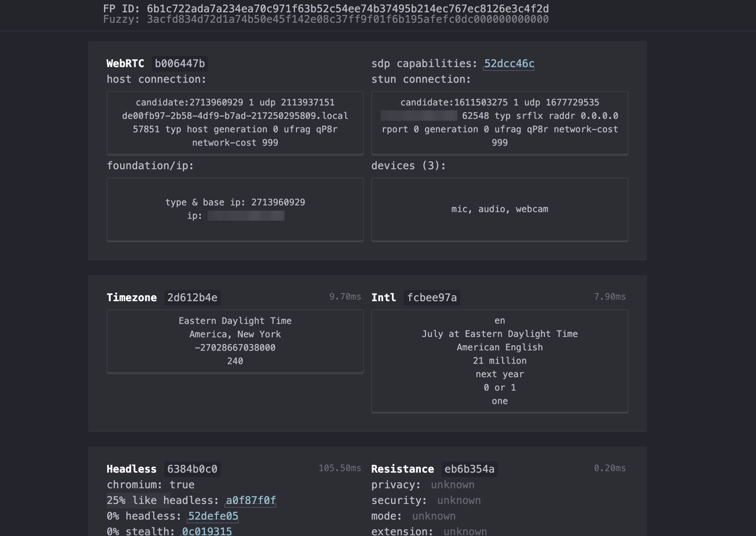Click the Intl hash fcbee97a
The height and width of the screenshot is (536, 756).
click(x=432, y=298)
